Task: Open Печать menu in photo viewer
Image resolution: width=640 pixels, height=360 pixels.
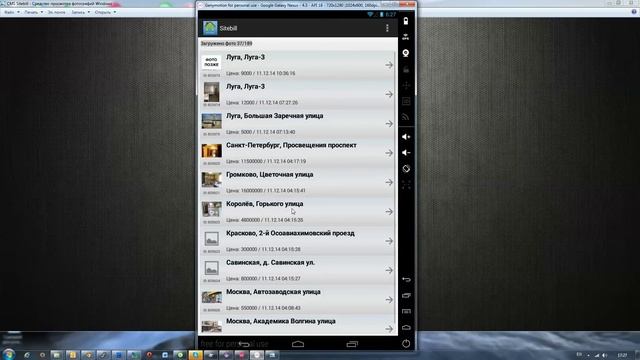Action: coord(33,12)
